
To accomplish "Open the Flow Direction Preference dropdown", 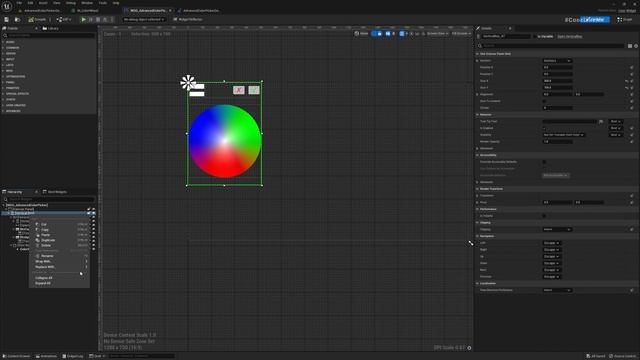I will (x=557, y=290).
